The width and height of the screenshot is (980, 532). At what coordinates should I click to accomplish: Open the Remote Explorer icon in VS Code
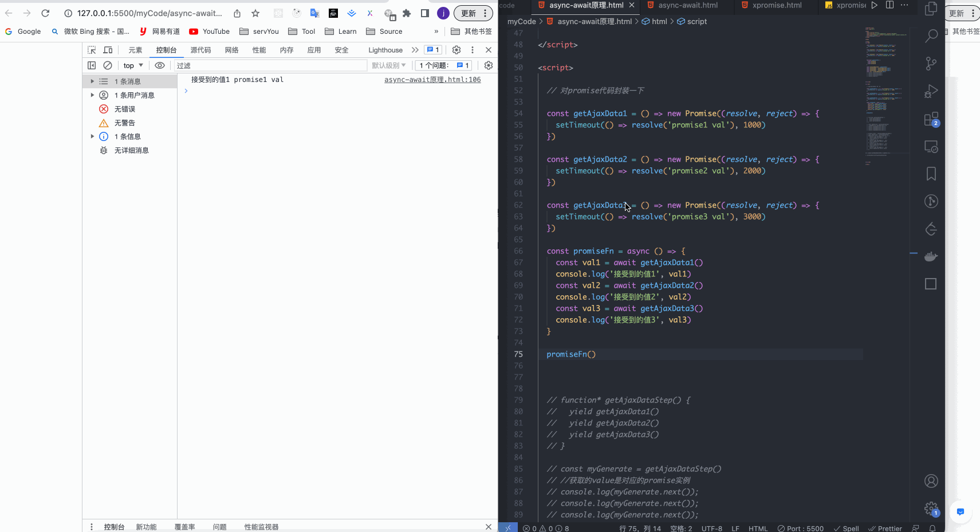(931, 147)
